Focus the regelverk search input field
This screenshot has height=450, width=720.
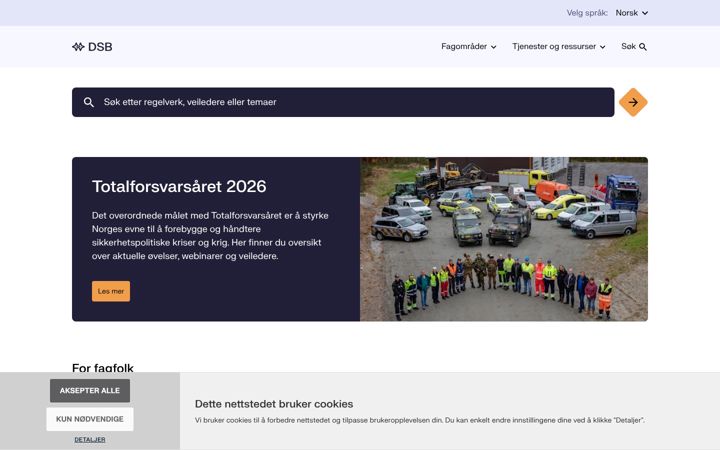(x=343, y=102)
